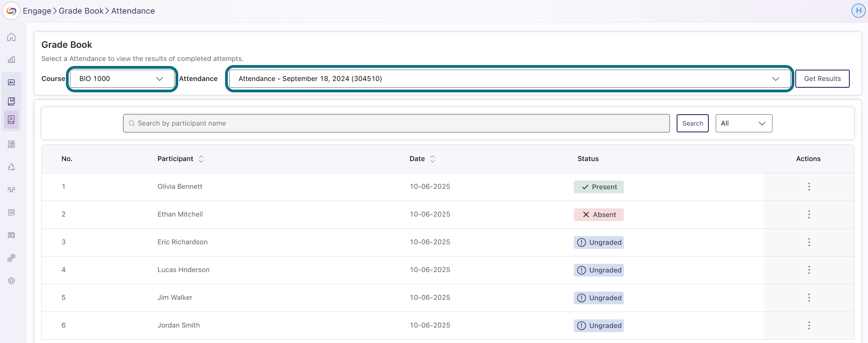Click Grade Book in the breadcrumb
This screenshot has width=868, height=343.
point(81,11)
